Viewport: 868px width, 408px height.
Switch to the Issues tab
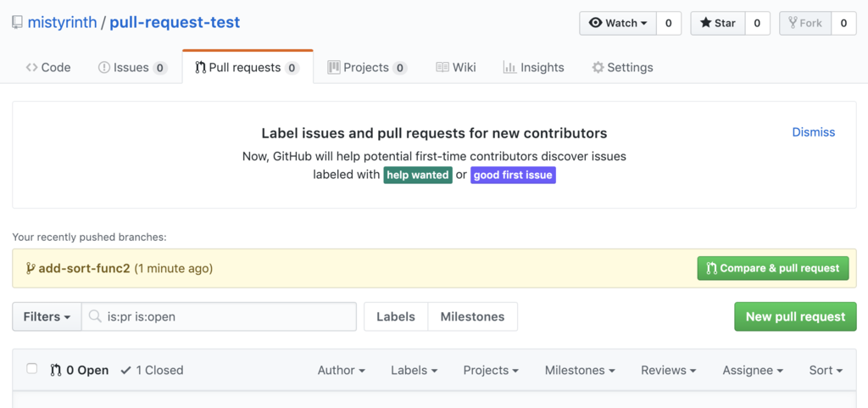[132, 67]
